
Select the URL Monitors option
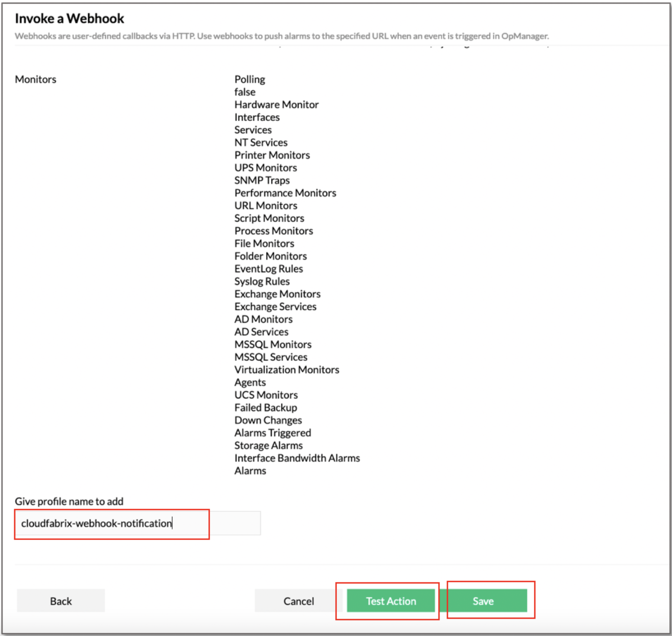point(266,205)
